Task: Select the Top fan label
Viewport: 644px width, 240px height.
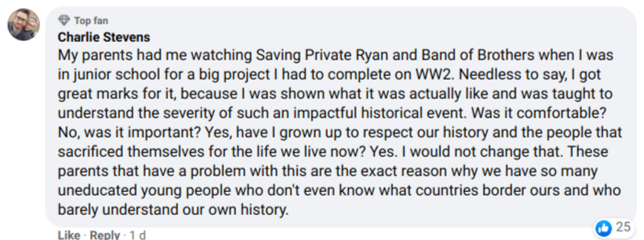Action: click(x=91, y=20)
